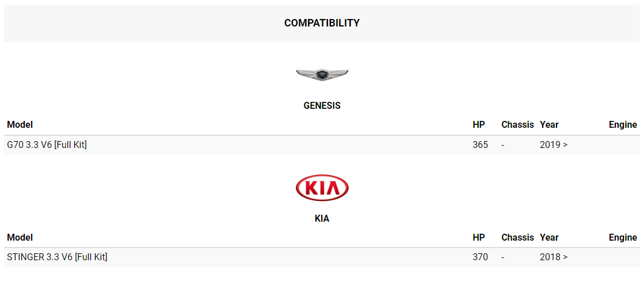644x289 pixels.
Task: Click Model column header in Genesis table
Action: tap(20, 124)
